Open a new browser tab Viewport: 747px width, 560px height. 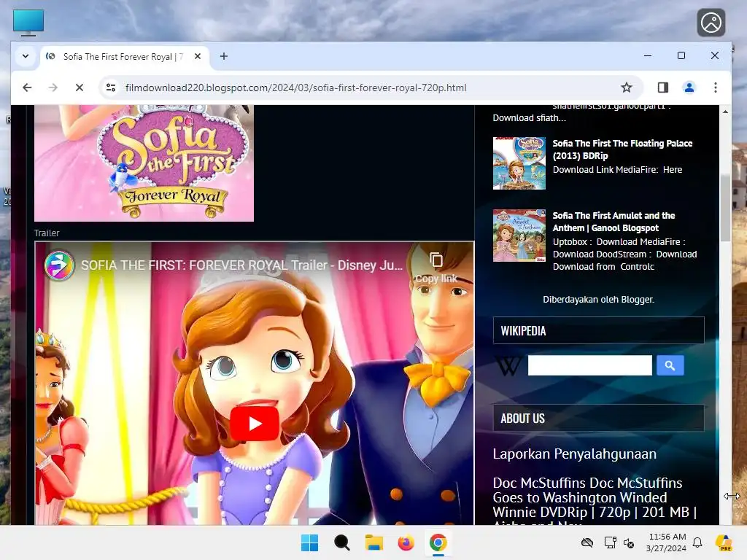pyautogui.click(x=224, y=56)
